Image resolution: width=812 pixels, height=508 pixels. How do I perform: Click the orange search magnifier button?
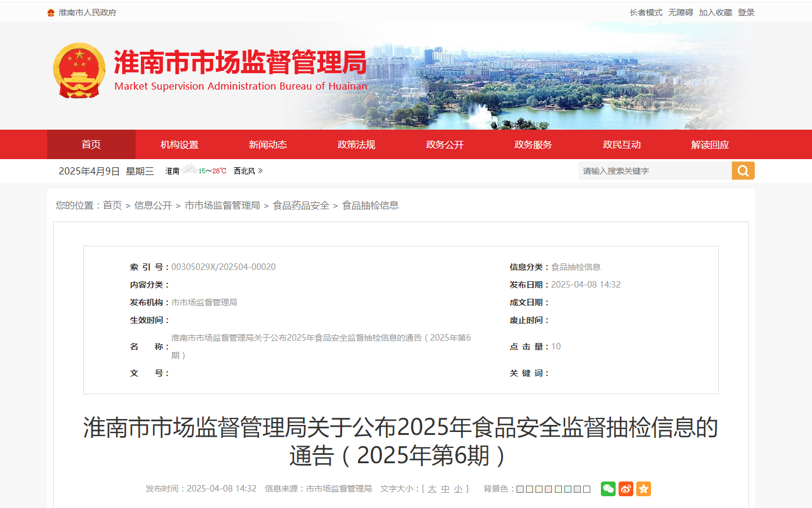[743, 171]
